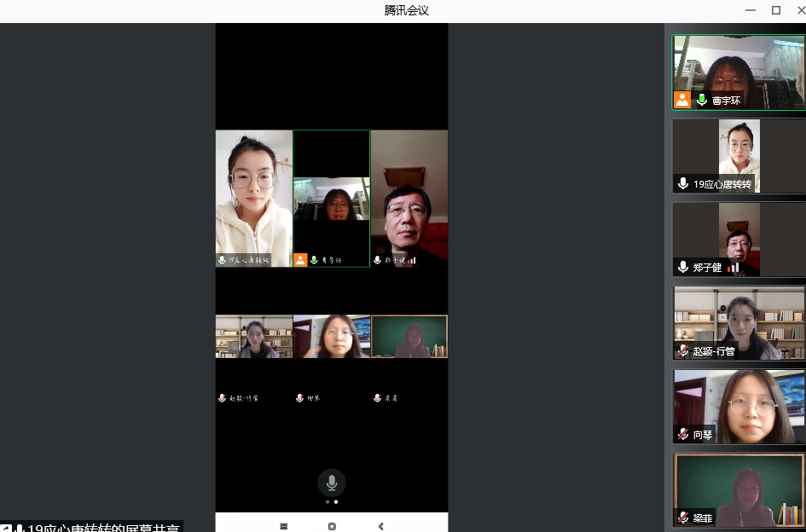This screenshot has height=532, width=806.
Task: Click the microphone icon next to 19应心唐转转
Action: click(x=682, y=183)
